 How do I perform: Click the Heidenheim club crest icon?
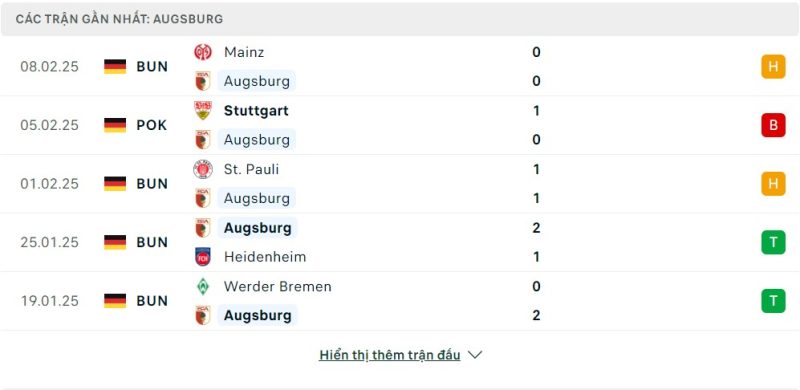coord(203,257)
